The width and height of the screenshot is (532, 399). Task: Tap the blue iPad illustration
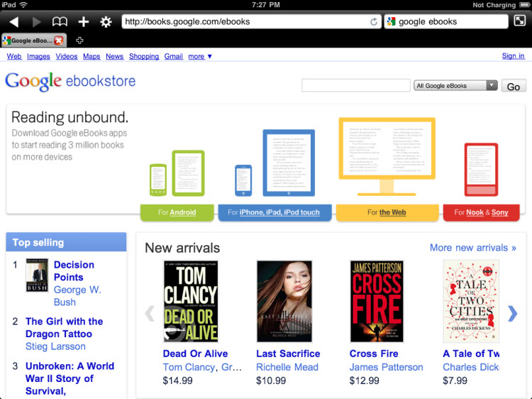pos(289,163)
